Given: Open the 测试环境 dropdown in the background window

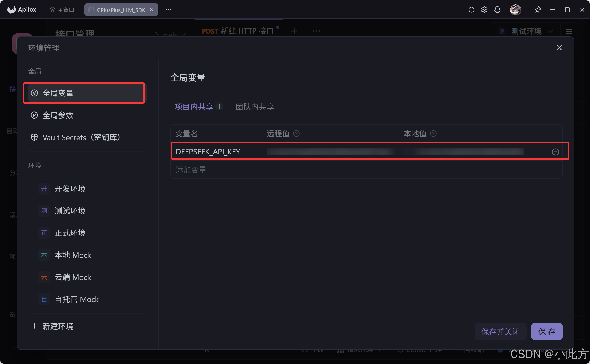Looking at the screenshot, I should click(x=525, y=31).
